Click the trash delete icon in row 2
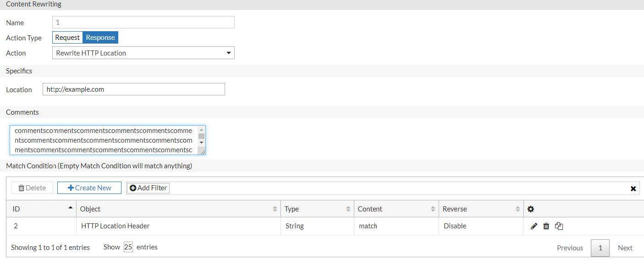Viewport: 644px width, 260px height. (546, 226)
